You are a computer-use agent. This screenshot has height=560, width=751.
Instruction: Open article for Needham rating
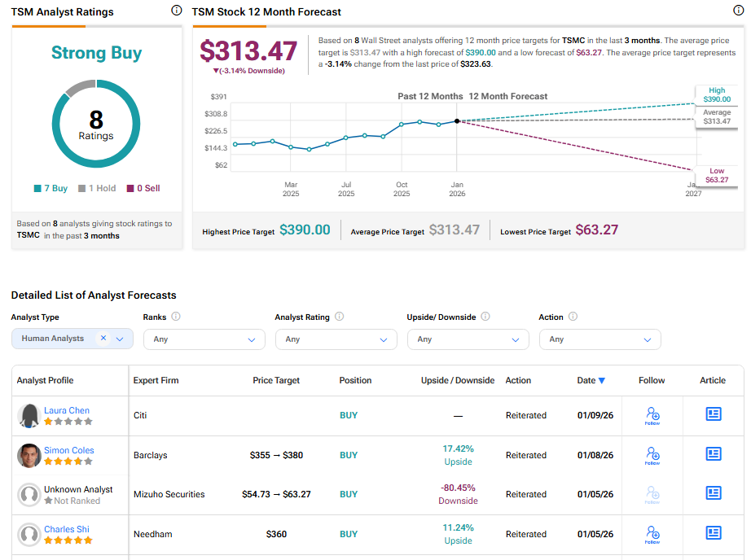pyautogui.click(x=714, y=533)
